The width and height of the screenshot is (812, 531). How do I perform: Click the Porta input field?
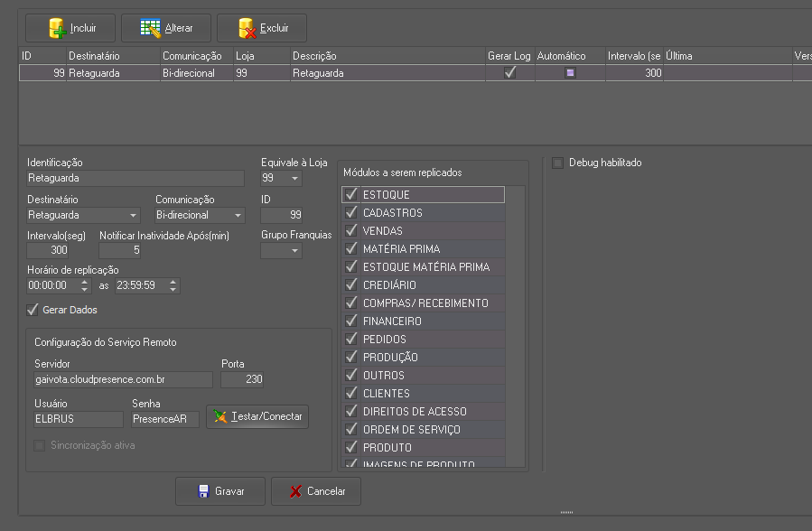click(242, 379)
